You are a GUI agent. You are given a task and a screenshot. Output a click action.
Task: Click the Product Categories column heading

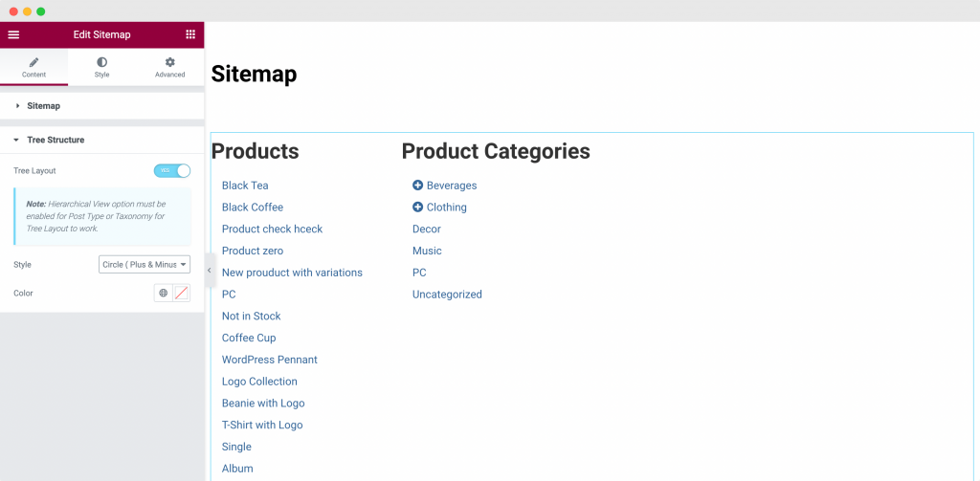(x=496, y=151)
